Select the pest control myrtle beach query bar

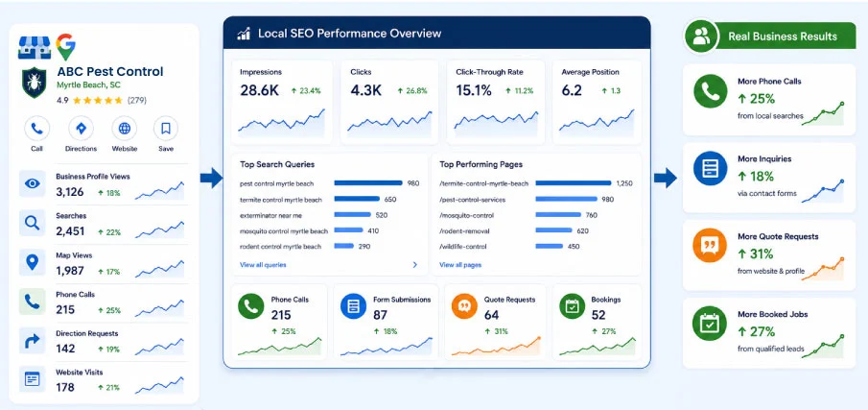[368, 182]
